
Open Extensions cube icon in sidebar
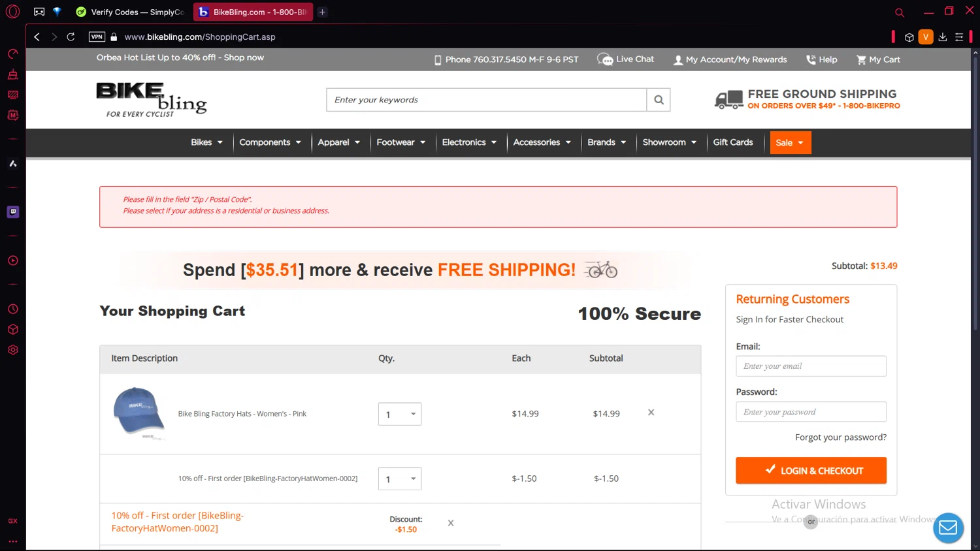pyautogui.click(x=12, y=329)
